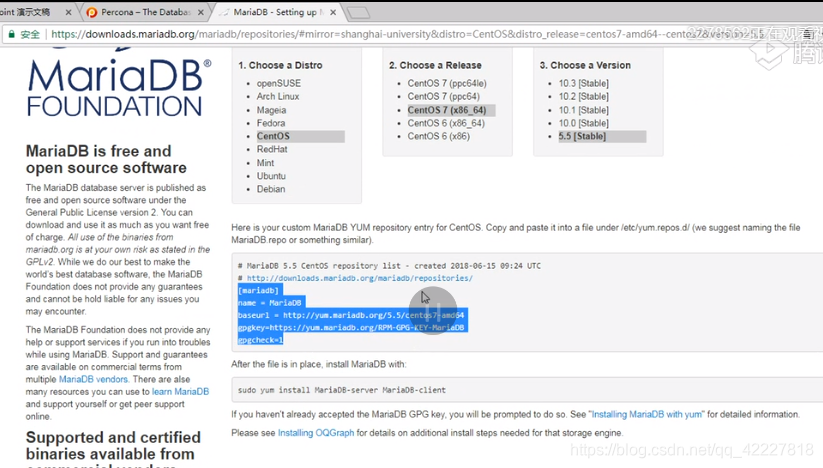Select Debian distro
823x468 pixels.
pyautogui.click(x=271, y=189)
